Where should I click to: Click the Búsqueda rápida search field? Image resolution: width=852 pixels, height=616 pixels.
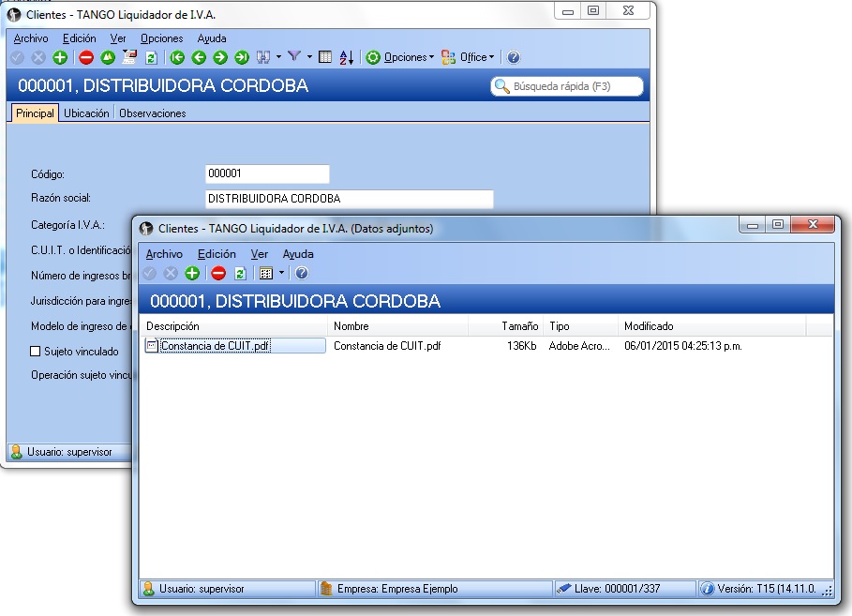point(567,86)
